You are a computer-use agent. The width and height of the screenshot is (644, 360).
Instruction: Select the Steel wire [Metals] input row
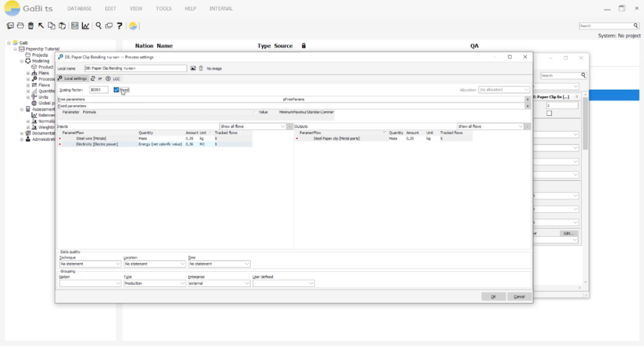pyautogui.click(x=155, y=138)
